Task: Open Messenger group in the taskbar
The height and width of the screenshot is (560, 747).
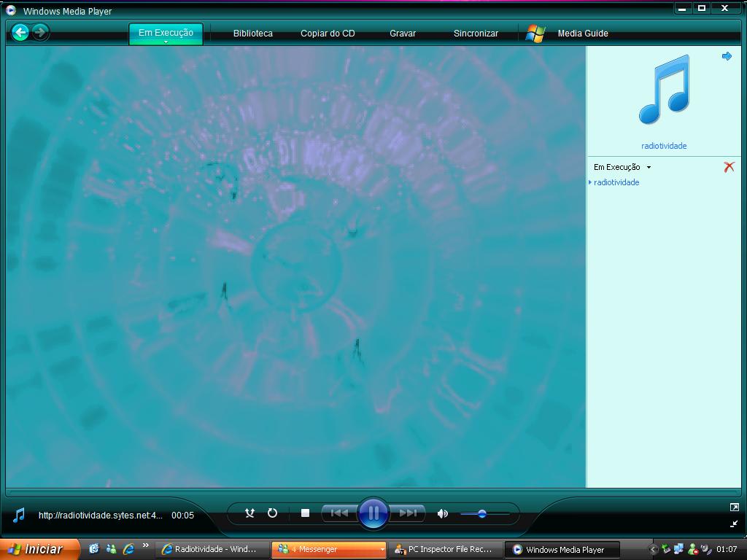Action: tap(328, 549)
